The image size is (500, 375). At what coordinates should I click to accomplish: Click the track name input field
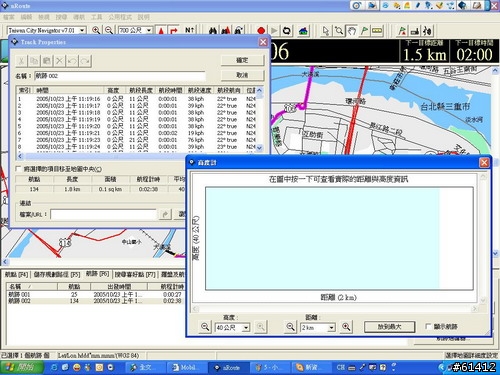click(120, 76)
